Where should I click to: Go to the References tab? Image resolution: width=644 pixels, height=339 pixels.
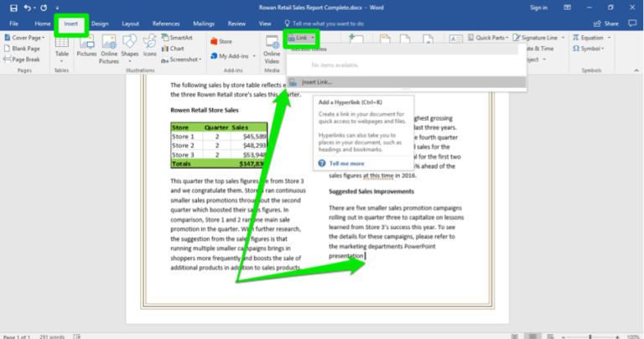166,23
